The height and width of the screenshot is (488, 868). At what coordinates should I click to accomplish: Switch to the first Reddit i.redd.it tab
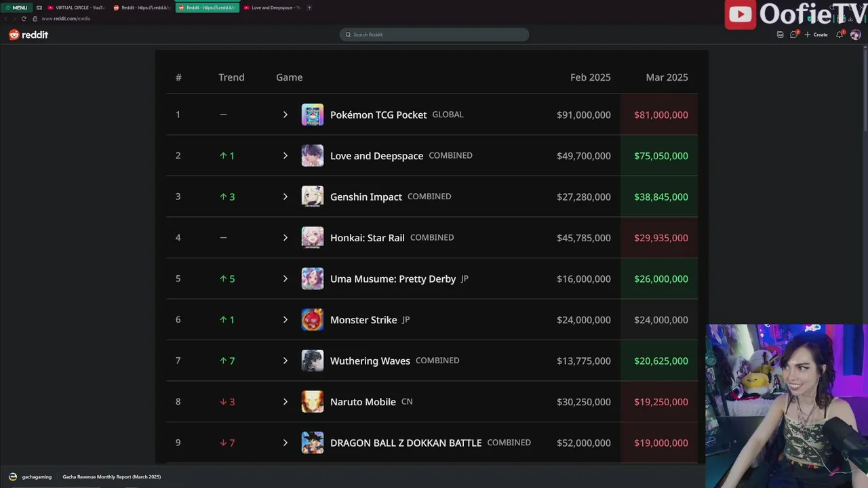(x=142, y=7)
